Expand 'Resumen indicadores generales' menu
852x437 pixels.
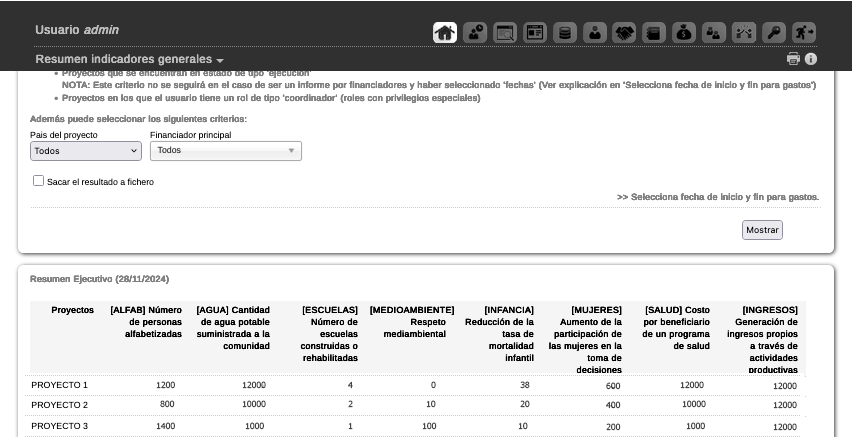129,59
